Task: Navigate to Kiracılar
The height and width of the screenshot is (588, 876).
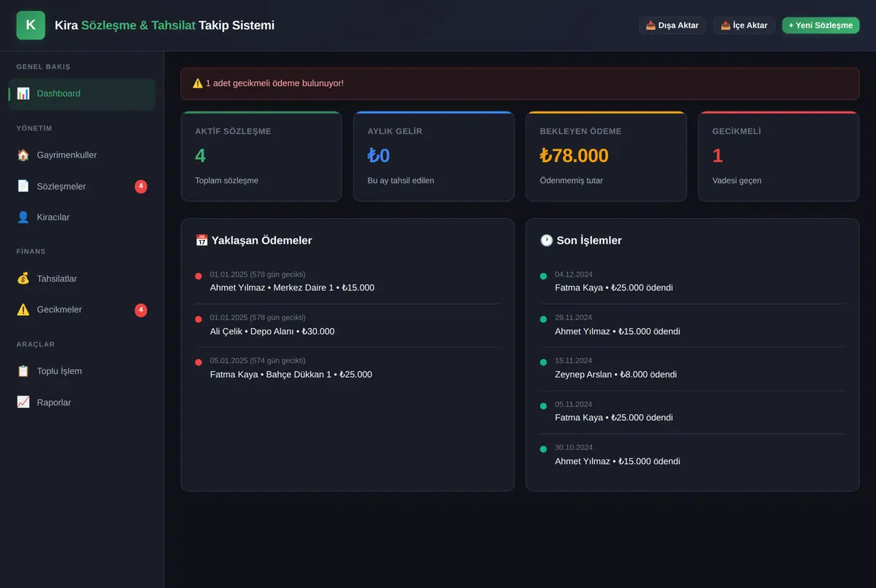Action: [82, 217]
